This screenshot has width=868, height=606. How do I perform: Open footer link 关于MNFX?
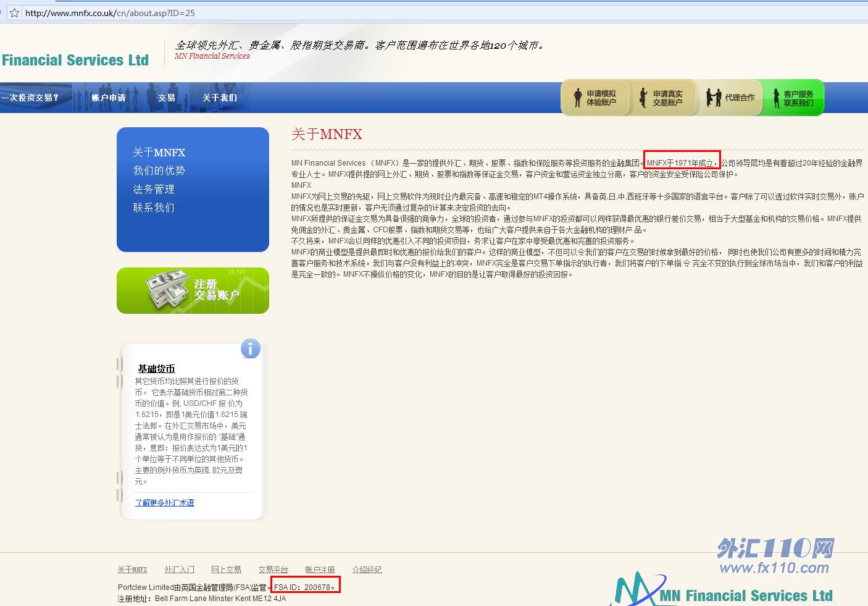pos(133,570)
